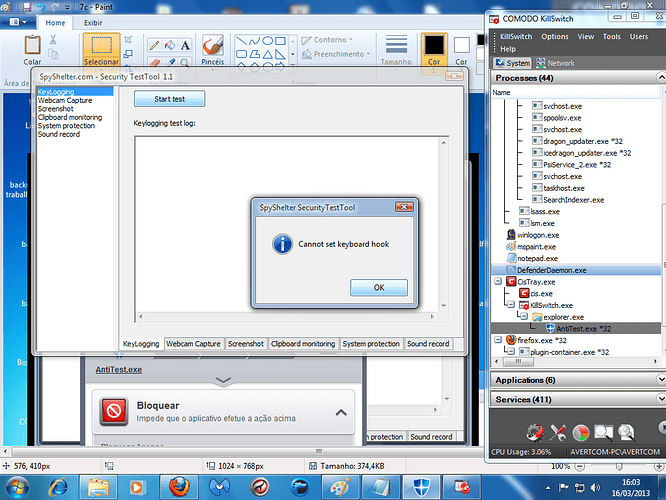
Task: Collapse the KillSwitch.exe tree node
Action: point(511,305)
